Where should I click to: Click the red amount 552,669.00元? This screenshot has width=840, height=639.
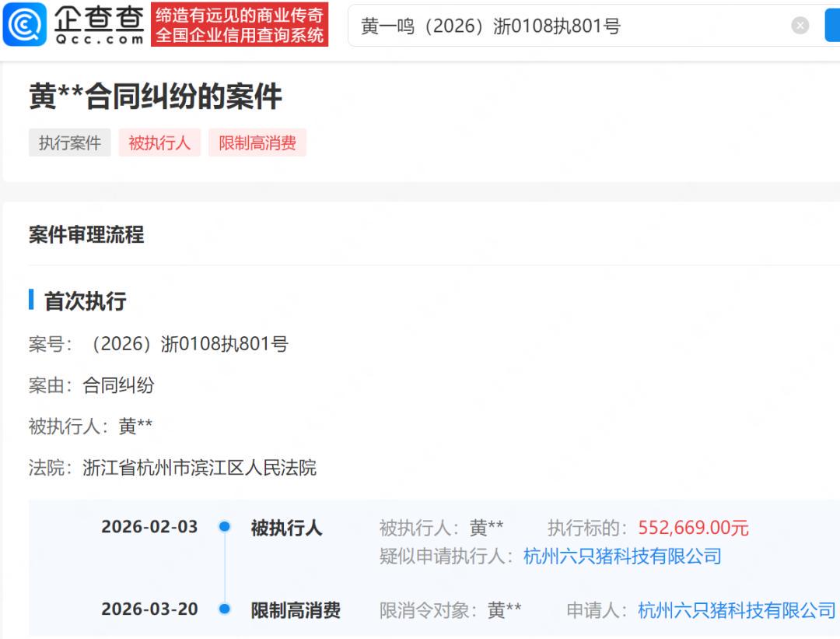point(693,528)
